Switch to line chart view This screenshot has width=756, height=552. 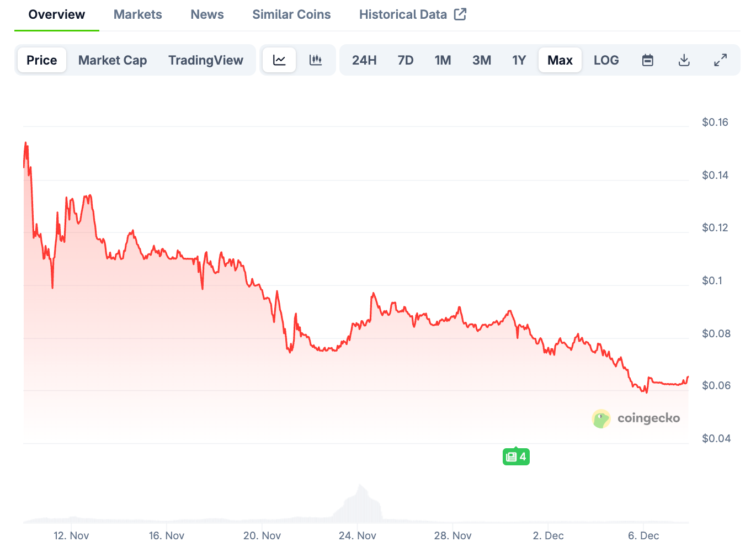click(x=279, y=60)
